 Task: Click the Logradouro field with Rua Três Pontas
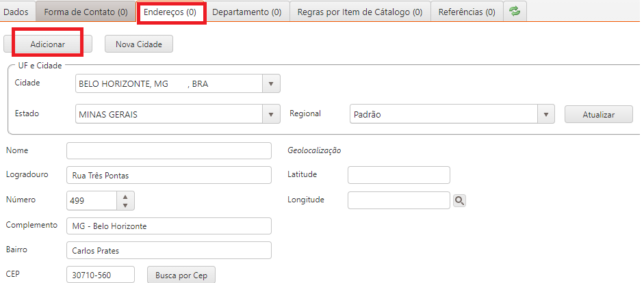coord(169,175)
